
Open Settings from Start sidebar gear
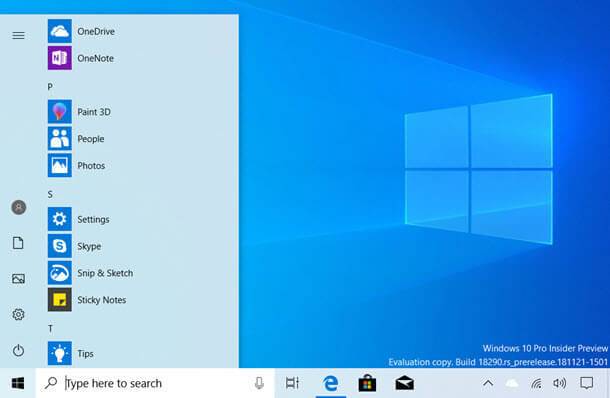[18, 314]
